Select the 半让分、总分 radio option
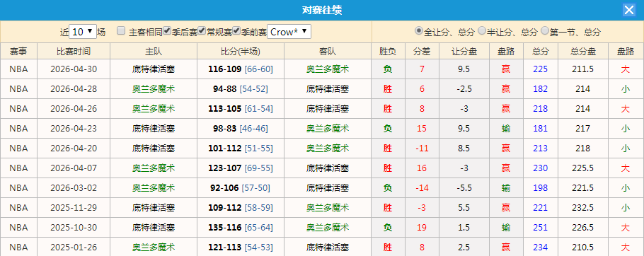Viewport: 644px width, 256px height. [482, 30]
